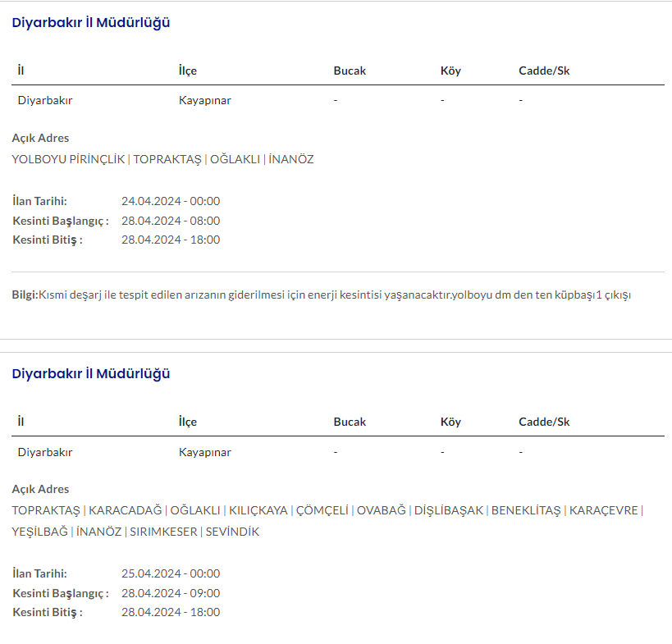Click the 28.04.2024 - 08:00 outage start time

(x=171, y=221)
